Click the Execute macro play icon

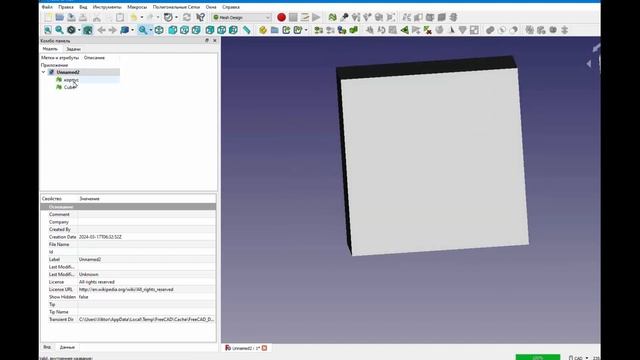pos(316,18)
